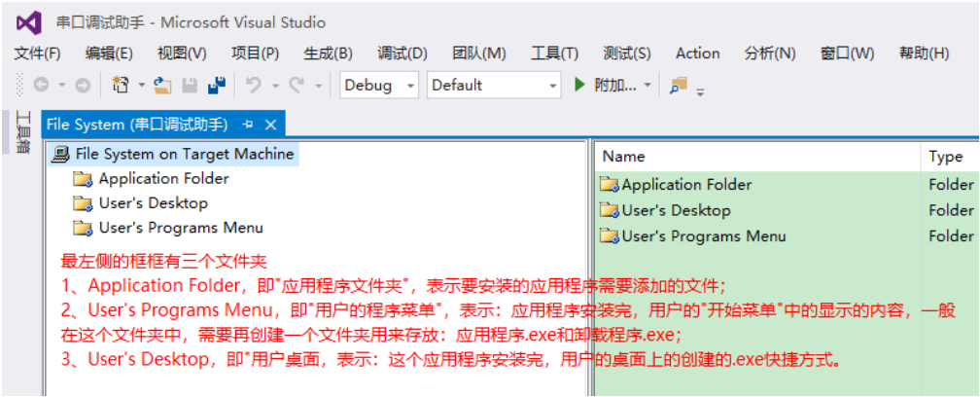Viewport: 980px width, 397px height.
Task: Open the 调试(D) menu
Action: click(x=402, y=54)
